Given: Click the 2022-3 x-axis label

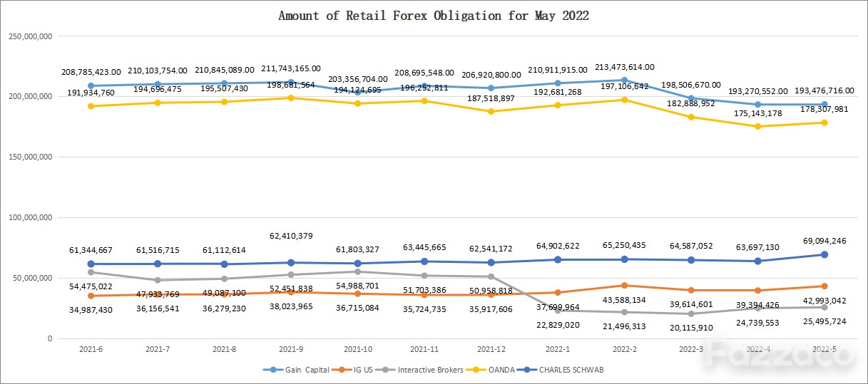Looking at the screenshot, I should pyautogui.click(x=691, y=349).
